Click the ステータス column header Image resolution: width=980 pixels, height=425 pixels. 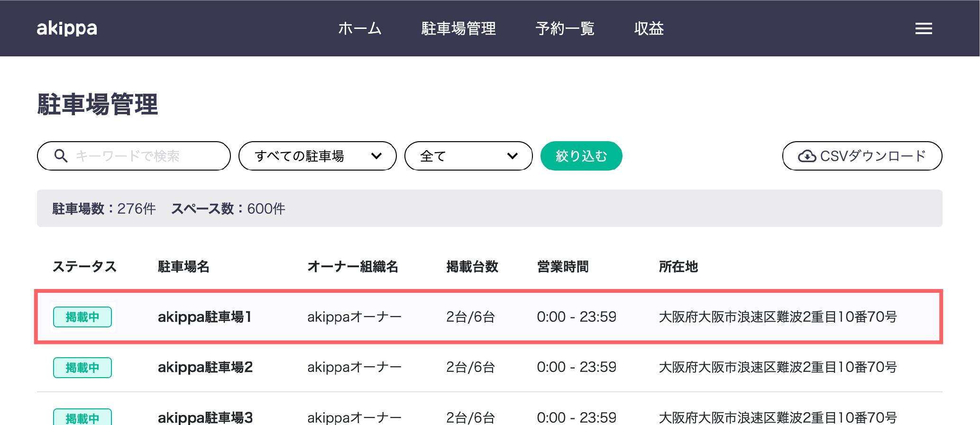click(84, 266)
